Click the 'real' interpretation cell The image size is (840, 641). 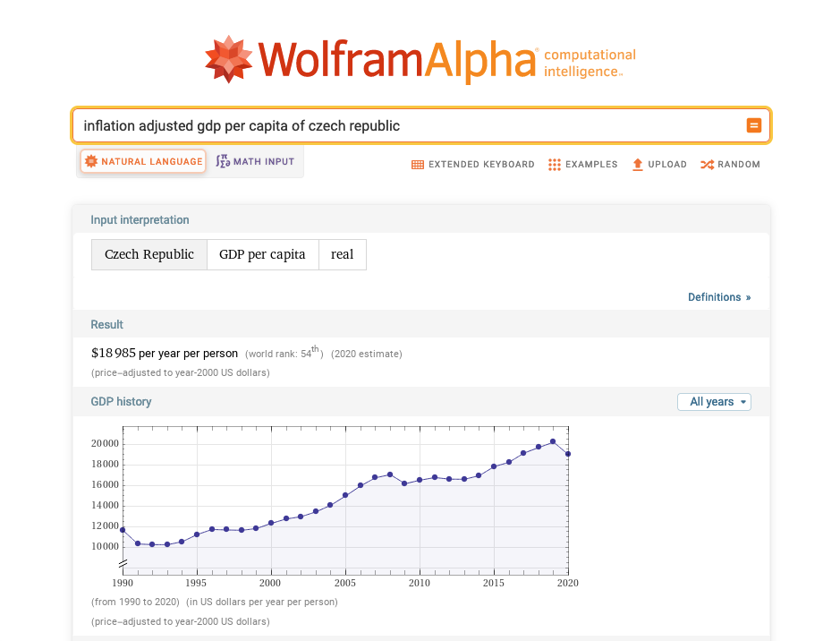[343, 254]
